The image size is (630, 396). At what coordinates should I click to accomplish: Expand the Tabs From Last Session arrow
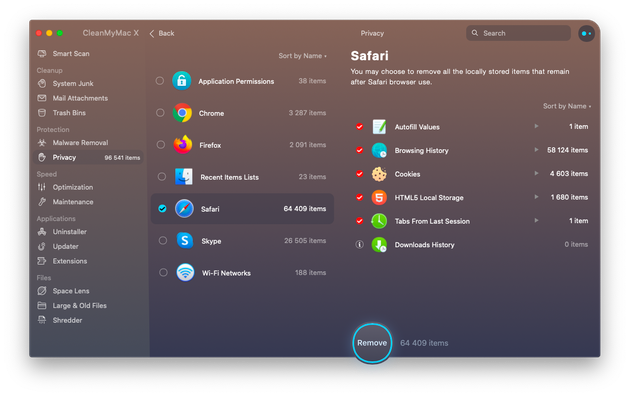coord(536,220)
